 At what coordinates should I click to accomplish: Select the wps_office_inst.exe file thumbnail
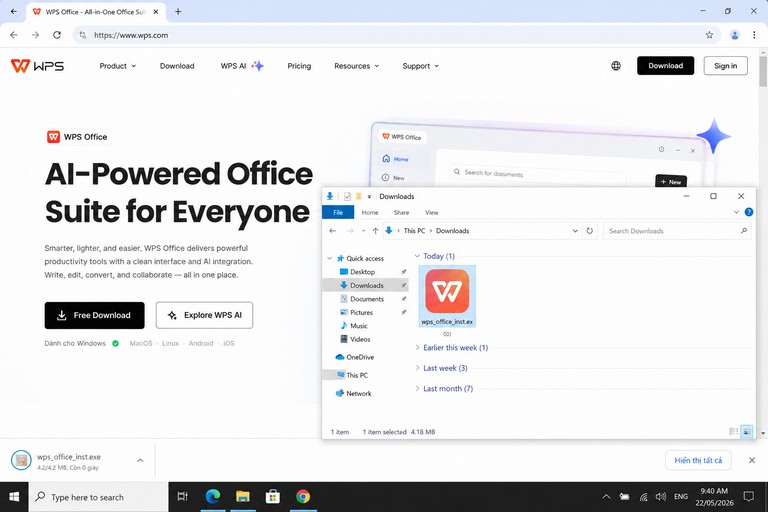pyautogui.click(x=447, y=296)
